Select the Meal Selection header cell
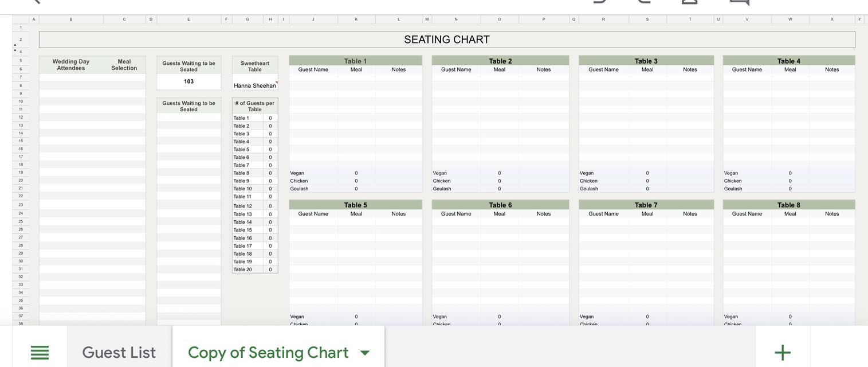The width and height of the screenshot is (868, 367). [x=124, y=64]
